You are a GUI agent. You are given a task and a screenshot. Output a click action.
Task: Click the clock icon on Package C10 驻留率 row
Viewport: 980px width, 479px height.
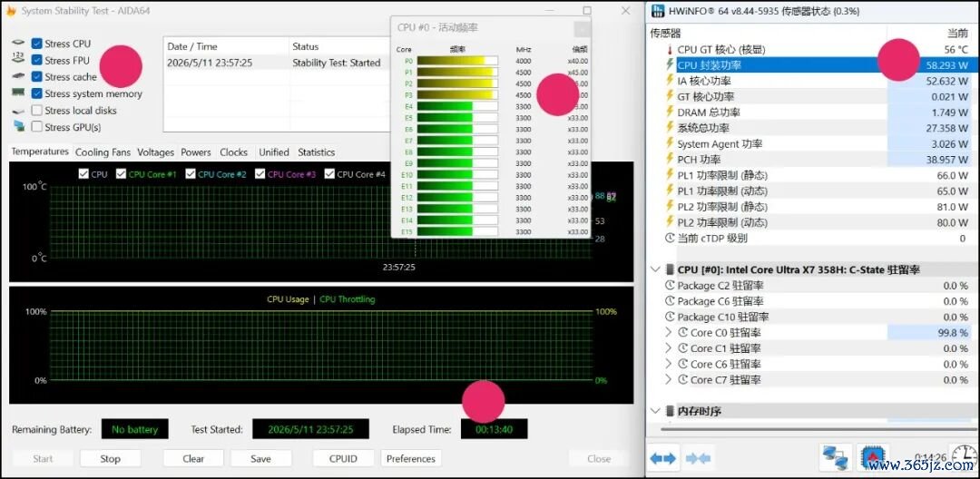point(670,317)
